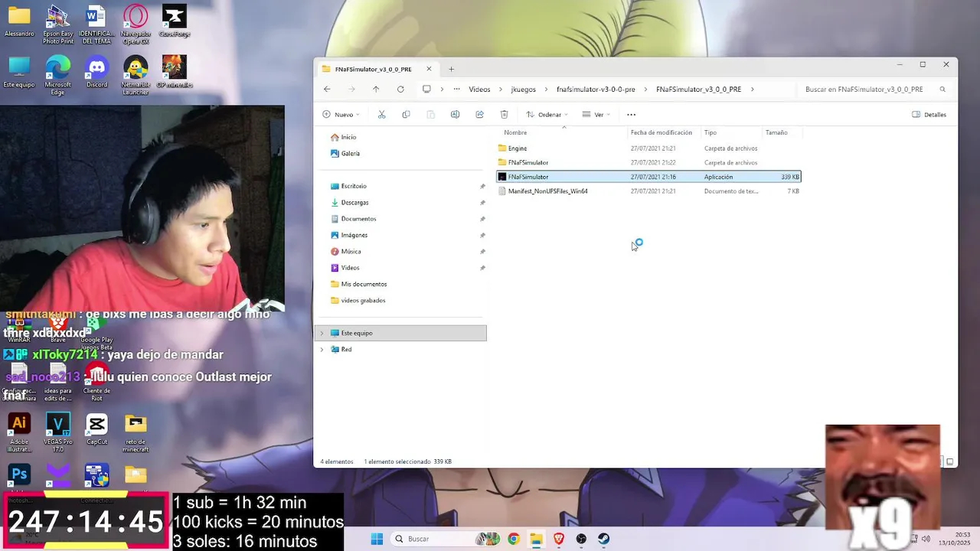
Task: Open the IDENTIFICA DEL TEMA Word document
Action: pos(96,24)
